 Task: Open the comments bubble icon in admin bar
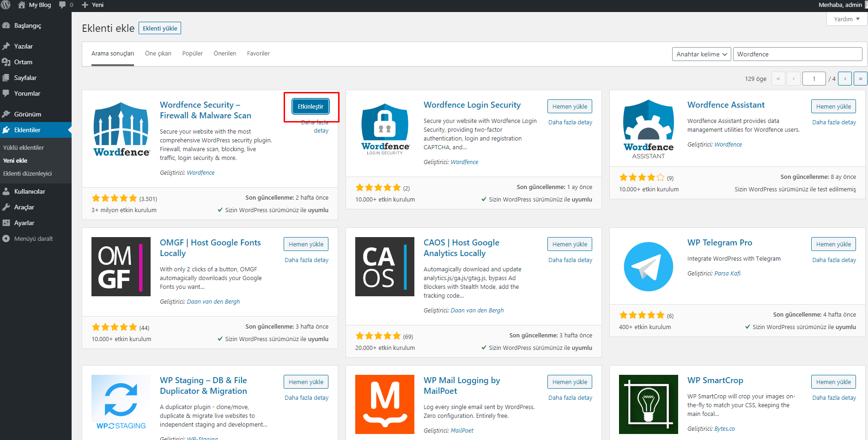(x=62, y=5)
